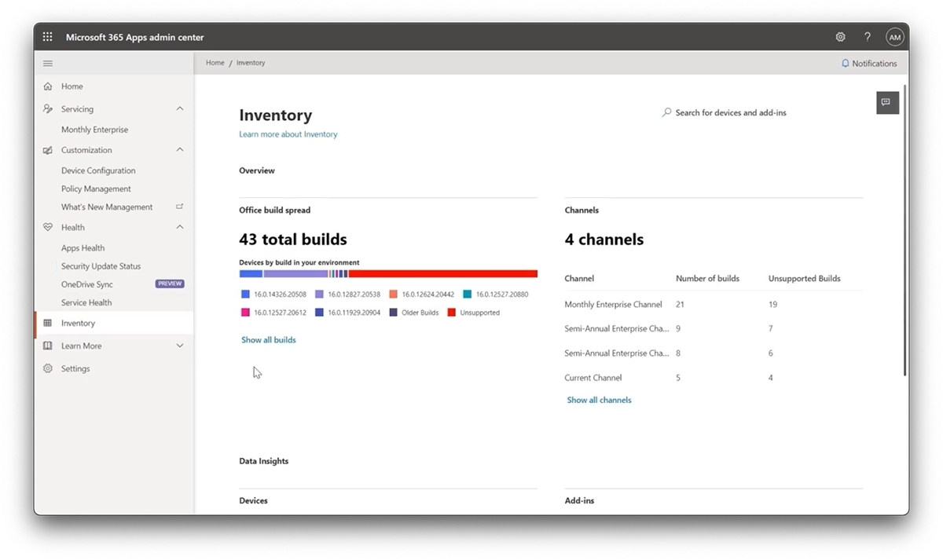Open Learn more about Inventory link

[x=288, y=134]
